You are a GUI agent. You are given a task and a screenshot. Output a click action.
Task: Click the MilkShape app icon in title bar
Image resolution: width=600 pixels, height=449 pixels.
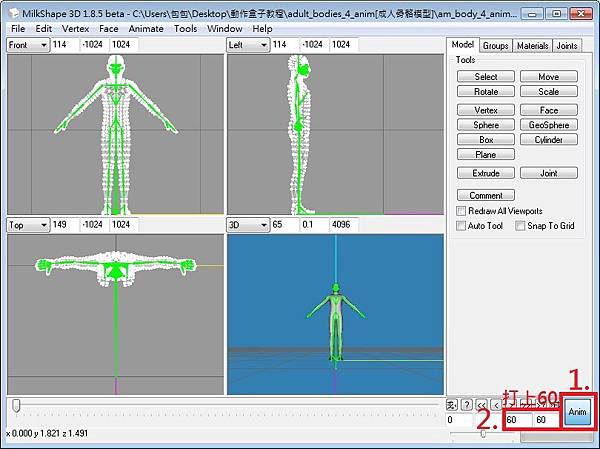click(x=13, y=13)
